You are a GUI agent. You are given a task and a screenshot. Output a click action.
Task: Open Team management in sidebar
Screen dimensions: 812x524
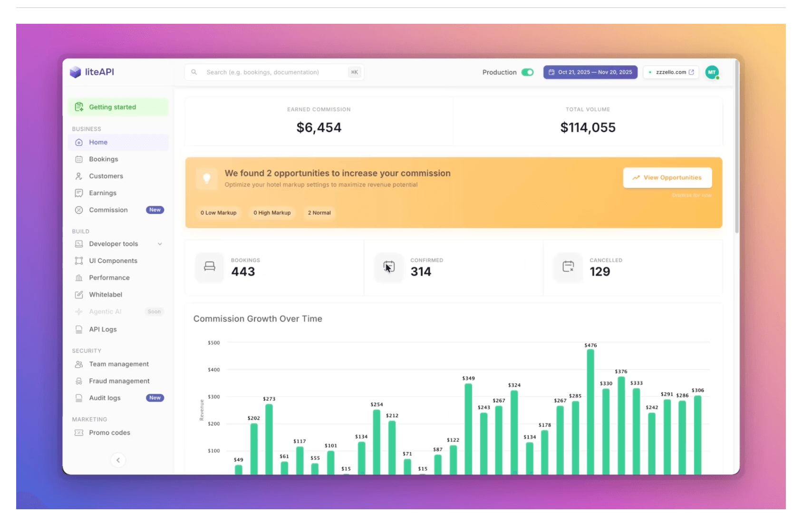click(x=119, y=364)
